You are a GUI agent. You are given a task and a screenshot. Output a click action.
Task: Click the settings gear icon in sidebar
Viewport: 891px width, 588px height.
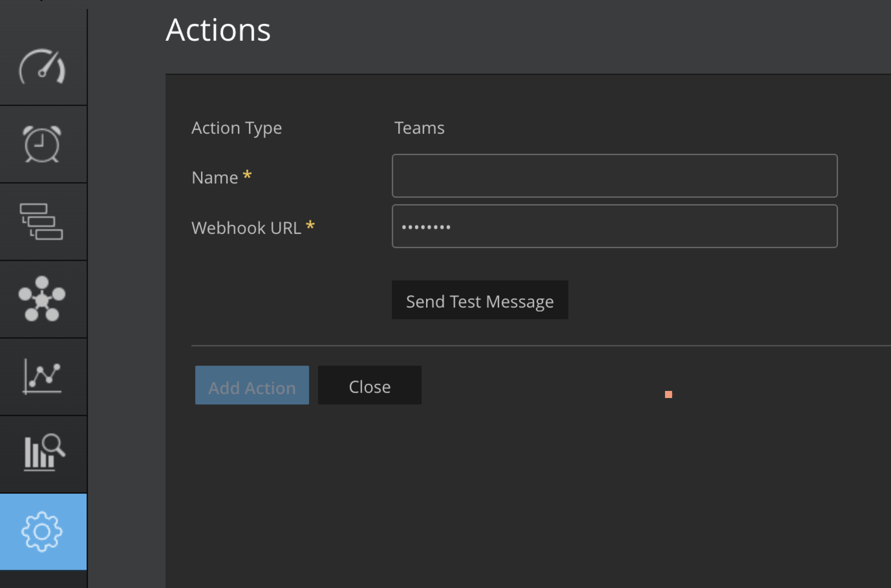(x=42, y=531)
